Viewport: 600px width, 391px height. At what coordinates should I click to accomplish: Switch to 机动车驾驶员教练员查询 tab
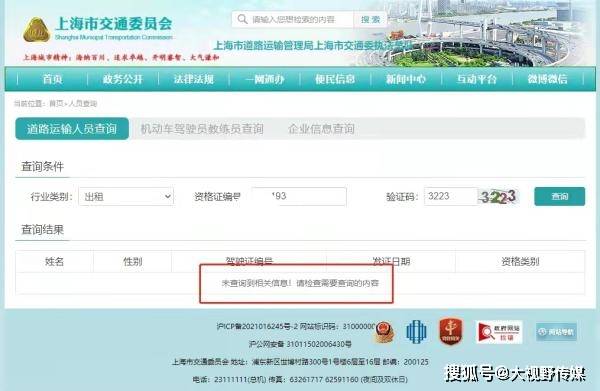[x=202, y=129]
